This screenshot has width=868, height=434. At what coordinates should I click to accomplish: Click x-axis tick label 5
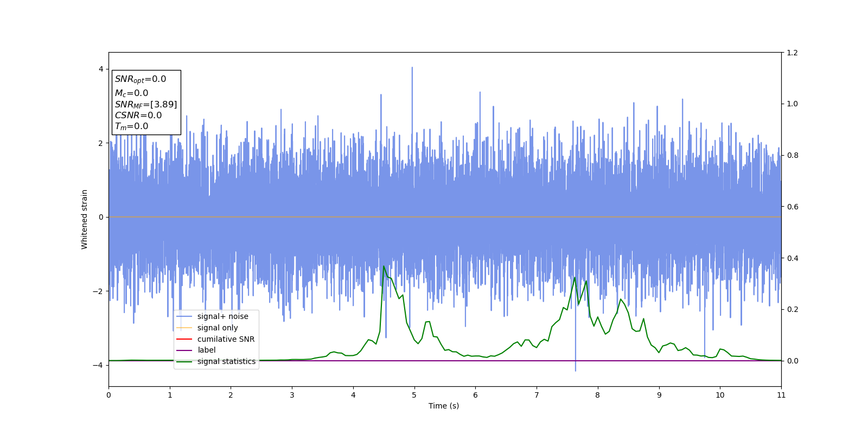pos(414,395)
